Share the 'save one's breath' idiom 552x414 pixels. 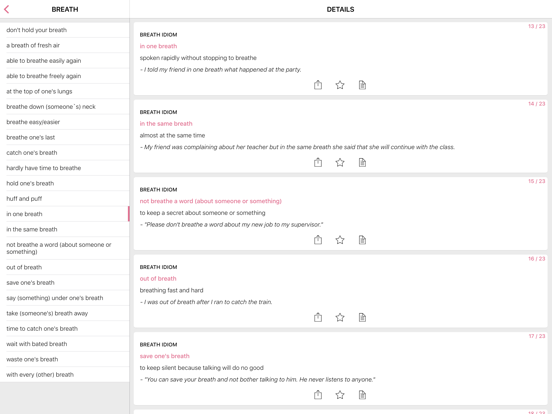(x=318, y=395)
